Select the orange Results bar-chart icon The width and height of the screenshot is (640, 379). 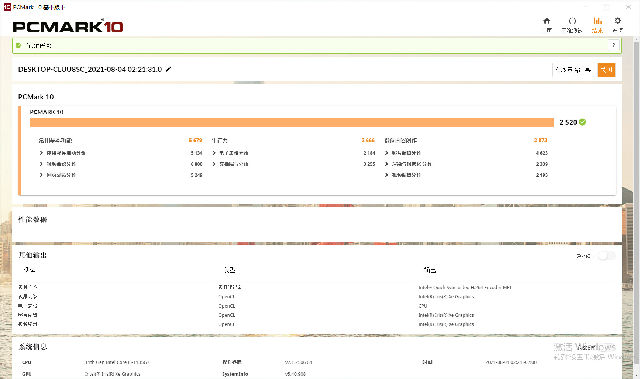[598, 21]
